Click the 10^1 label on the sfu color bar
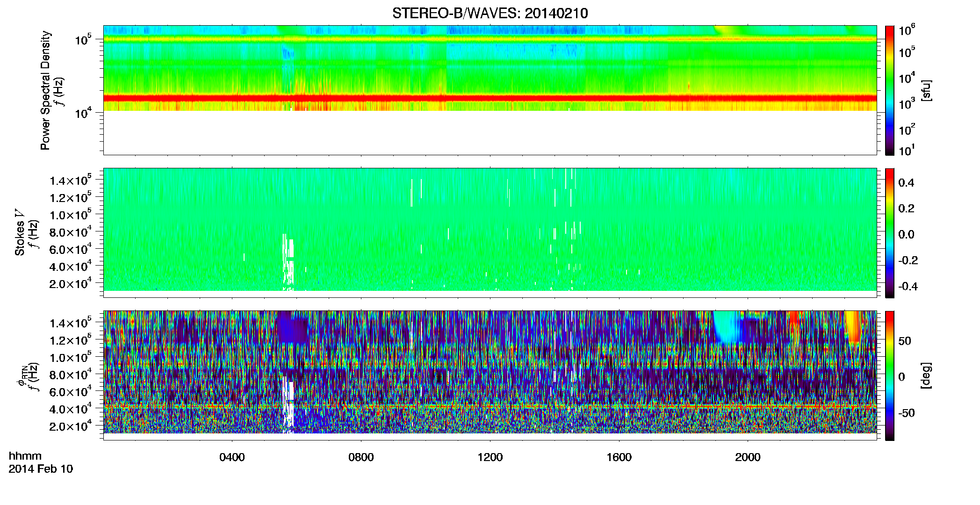 click(x=907, y=150)
